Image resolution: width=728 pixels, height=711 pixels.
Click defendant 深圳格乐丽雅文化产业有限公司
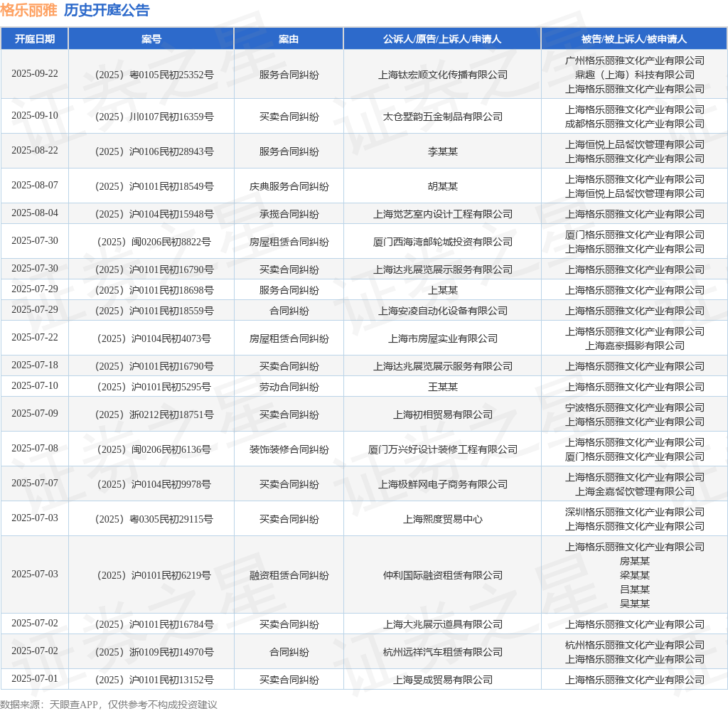[635, 512]
